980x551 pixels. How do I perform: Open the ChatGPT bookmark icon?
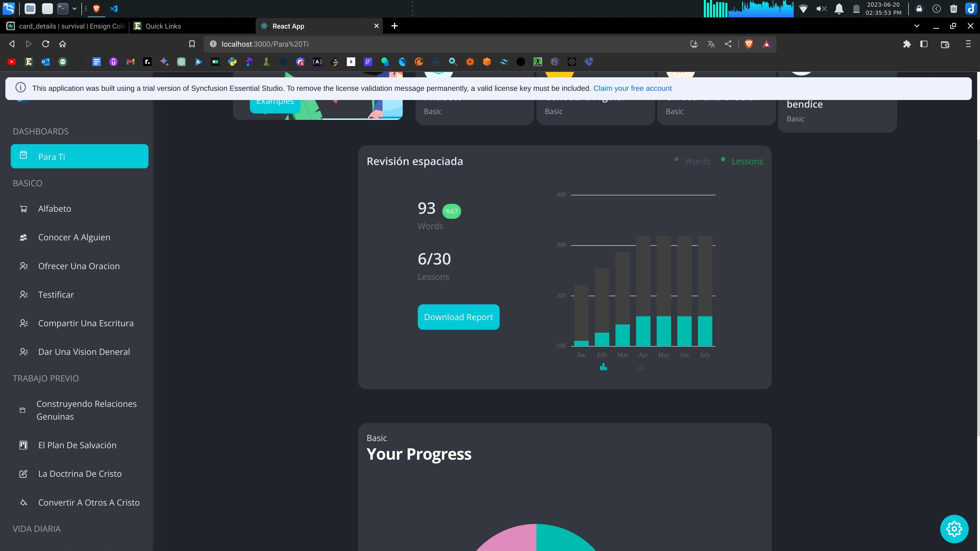[x=181, y=61]
